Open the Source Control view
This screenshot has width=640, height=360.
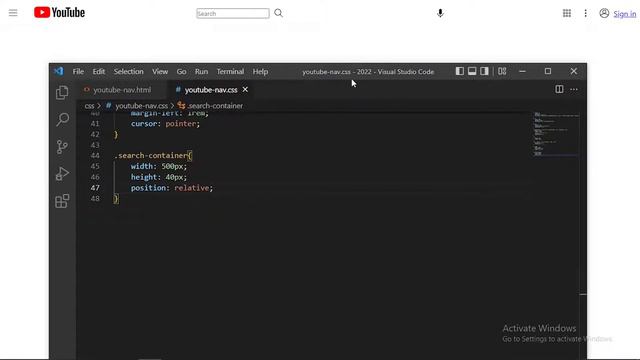(62, 147)
